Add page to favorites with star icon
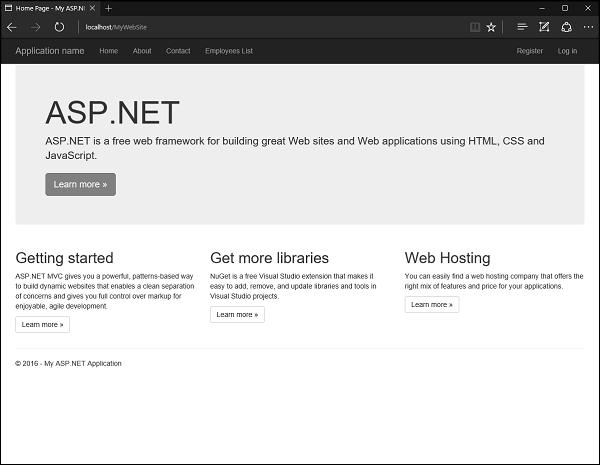Viewport: 600px width, 465px height. click(x=491, y=27)
